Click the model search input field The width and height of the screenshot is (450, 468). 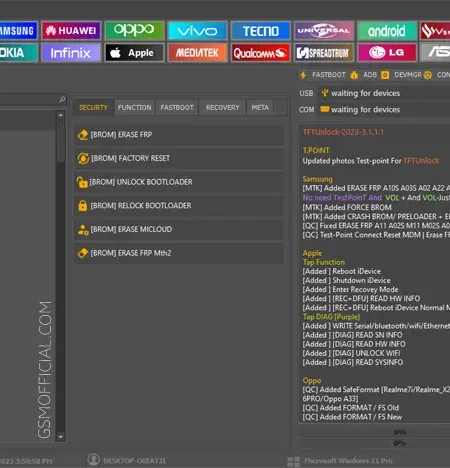(29, 99)
